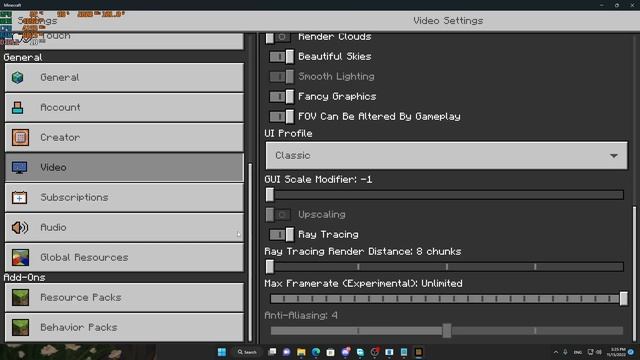Click the Audio speaker icon
Viewport: 640px width, 360px height.
coord(20,227)
